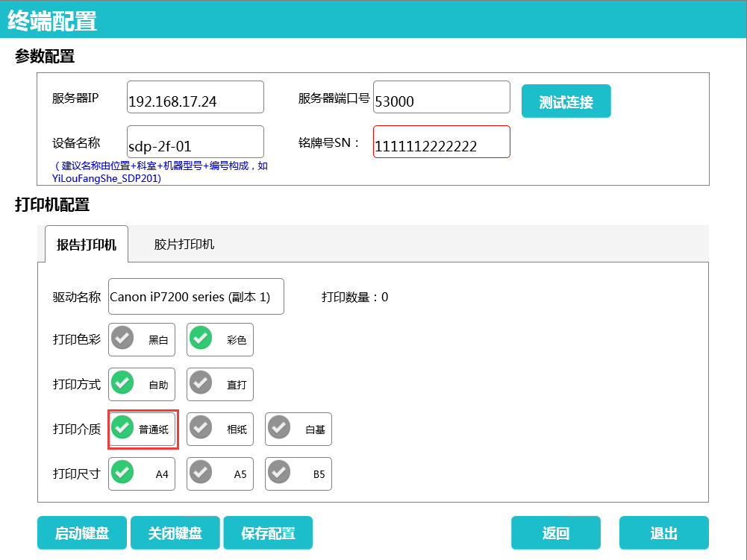The height and width of the screenshot is (560, 747).
Task: Choose 直打 print mode
Action: [220, 384]
